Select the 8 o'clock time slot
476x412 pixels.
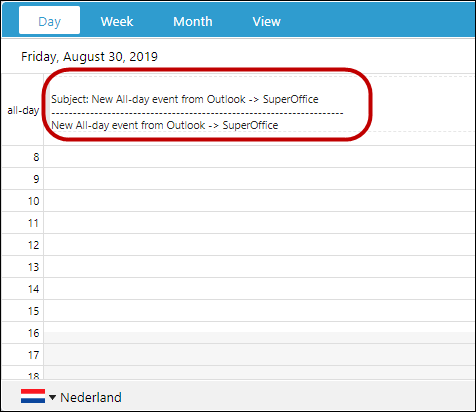259,157
